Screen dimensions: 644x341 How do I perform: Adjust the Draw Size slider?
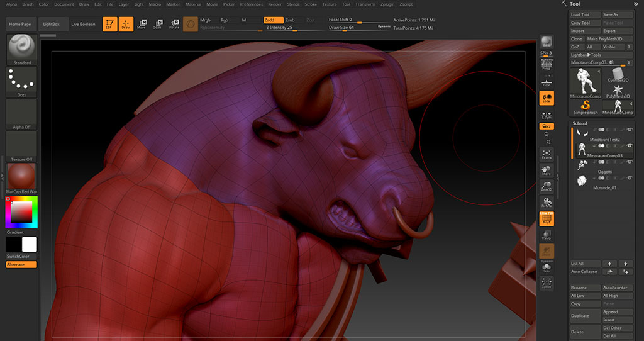tap(359, 28)
